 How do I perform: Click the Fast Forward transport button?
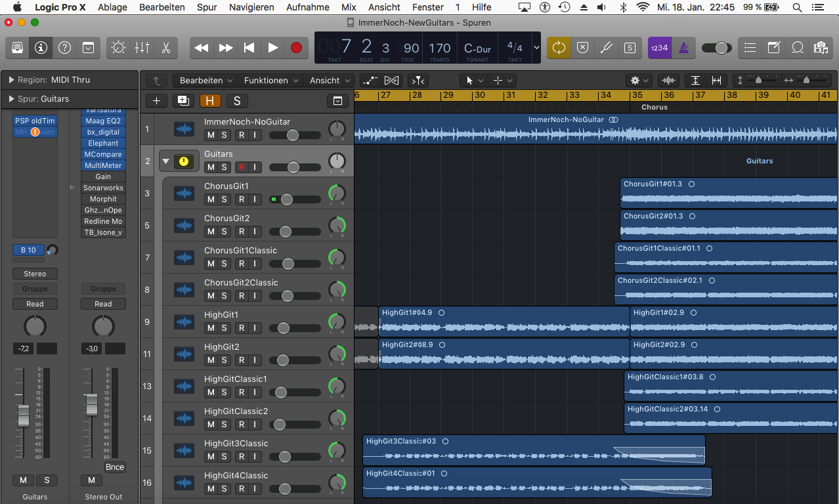[225, 48]
